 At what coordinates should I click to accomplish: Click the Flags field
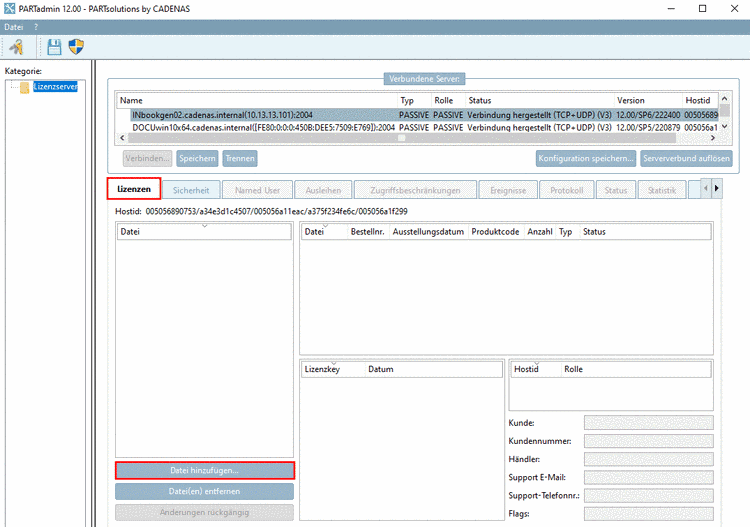pyautogui.click(x=649, y=514)
